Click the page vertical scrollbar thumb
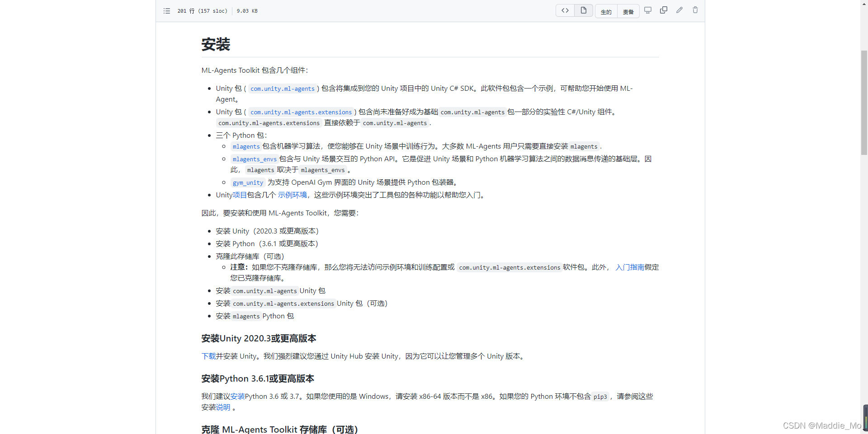This screenshot has width=868, height=434. [x=864, y=103]
